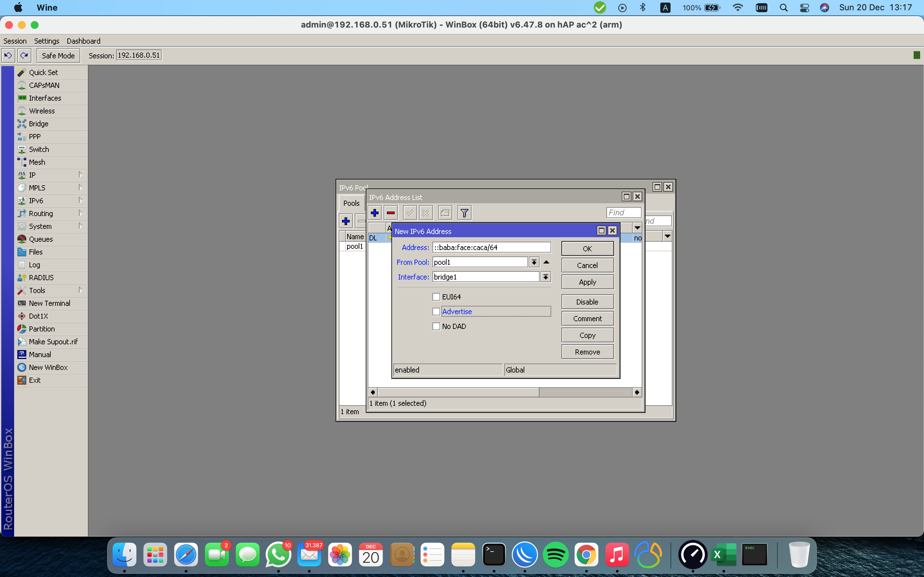Click the Address input field
The height and width of the screenshot is (577, 924).
coord(491,247)
